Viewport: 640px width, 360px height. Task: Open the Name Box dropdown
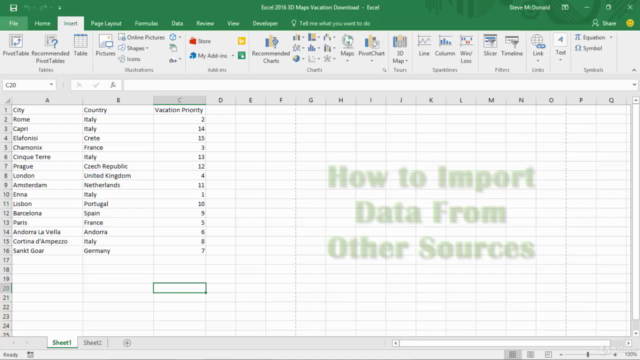[51, 85]
